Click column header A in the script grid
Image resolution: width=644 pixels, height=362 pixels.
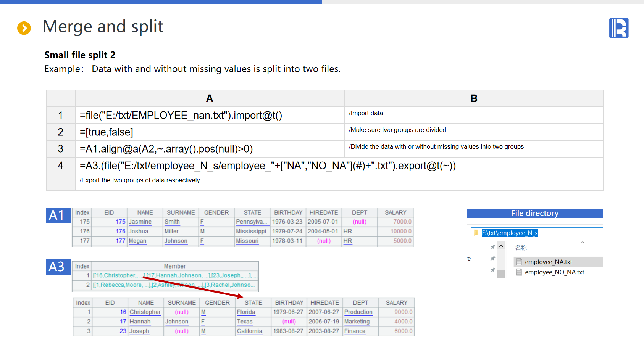209,98
